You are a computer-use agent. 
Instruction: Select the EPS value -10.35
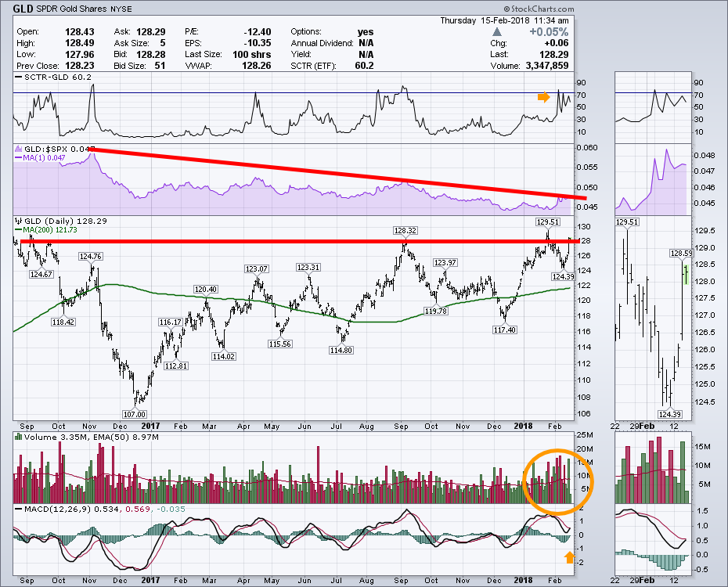click(258, 43)
